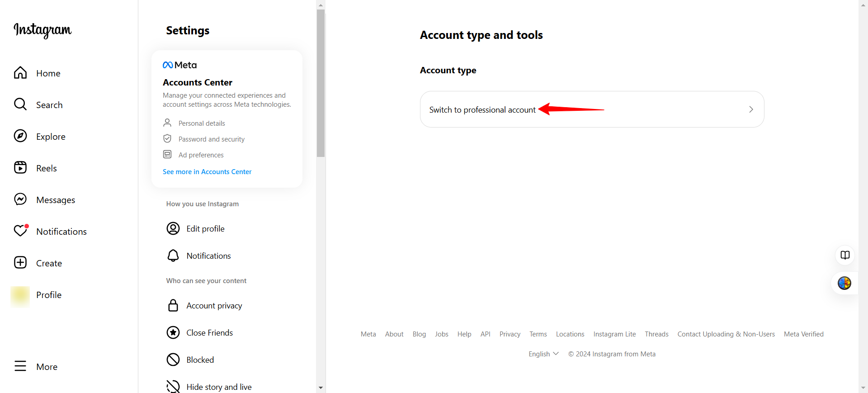The image size is (868, 393).
Task: Select Close Friends in settings list
Action: 209,333
